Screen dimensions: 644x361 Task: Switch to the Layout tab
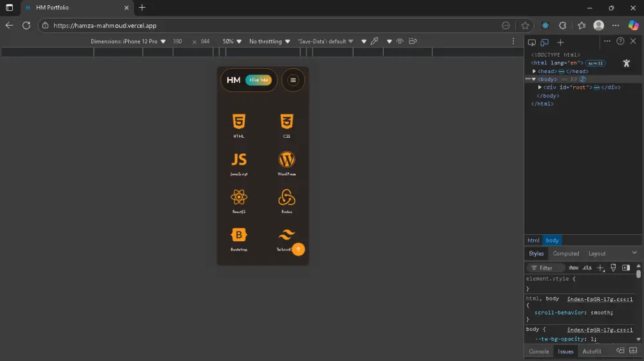pos(597,254)
